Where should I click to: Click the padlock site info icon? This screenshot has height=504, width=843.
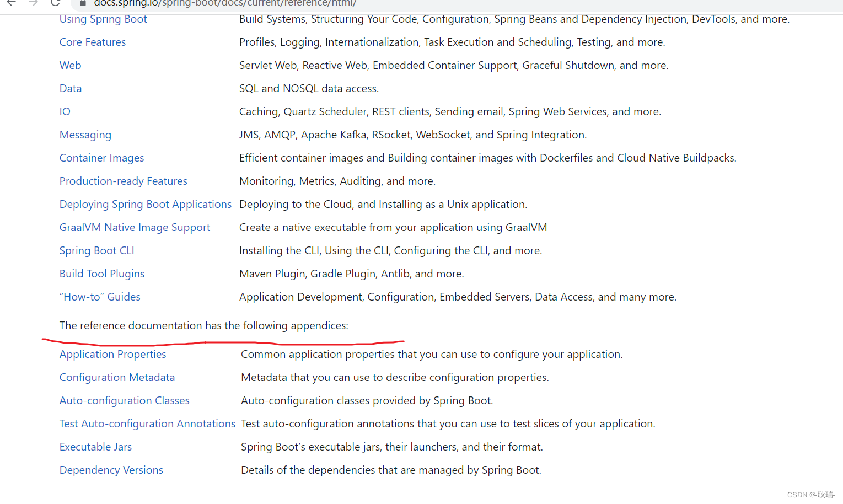[83, 3]
